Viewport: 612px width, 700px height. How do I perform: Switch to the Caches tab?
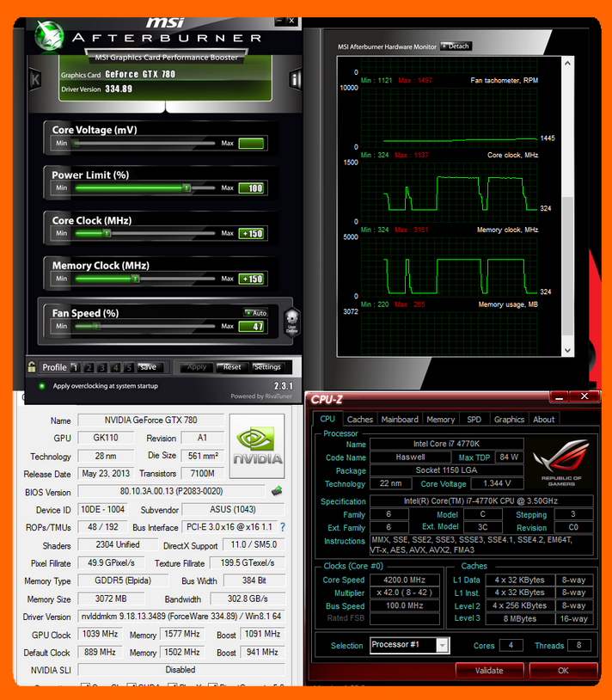click(x=359, y=419)
